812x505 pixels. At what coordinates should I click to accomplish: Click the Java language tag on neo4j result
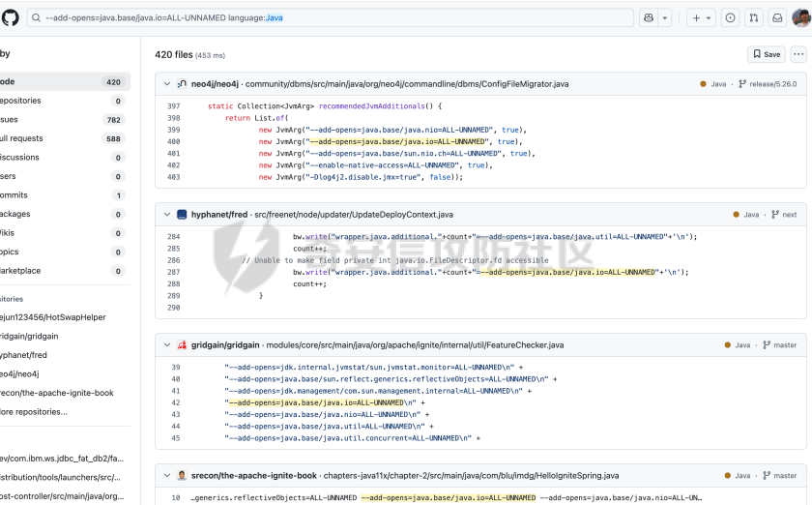713,84
